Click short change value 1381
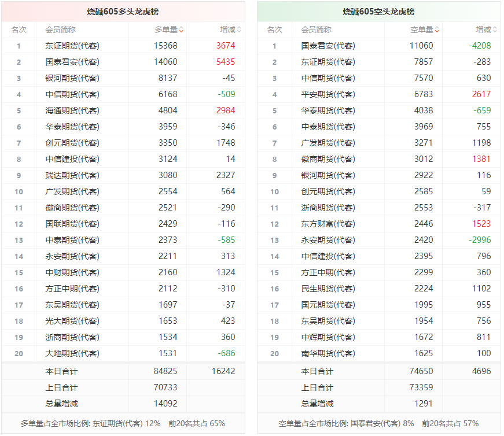This screenshot has width=504, height=436. [481, 159]
